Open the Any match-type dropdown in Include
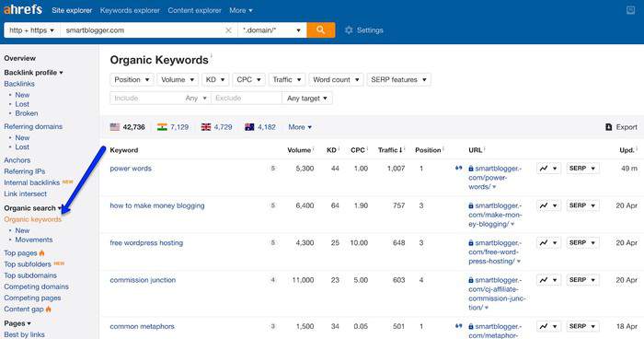 196,99
